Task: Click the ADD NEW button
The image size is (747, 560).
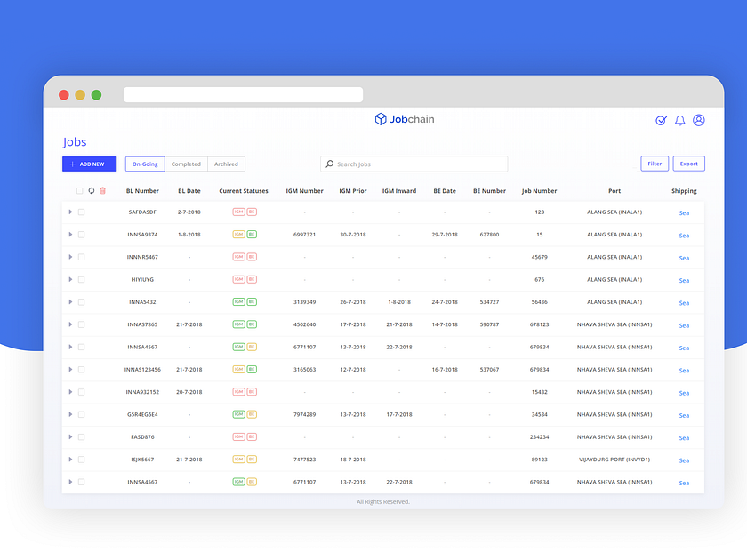Action: [x=89, y=164]
